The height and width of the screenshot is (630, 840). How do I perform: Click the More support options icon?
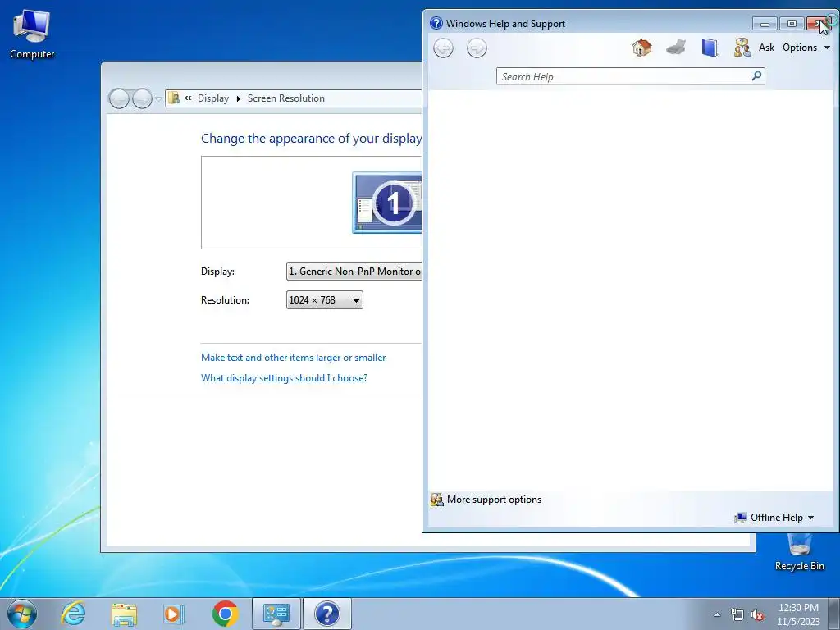coord(437,500)
